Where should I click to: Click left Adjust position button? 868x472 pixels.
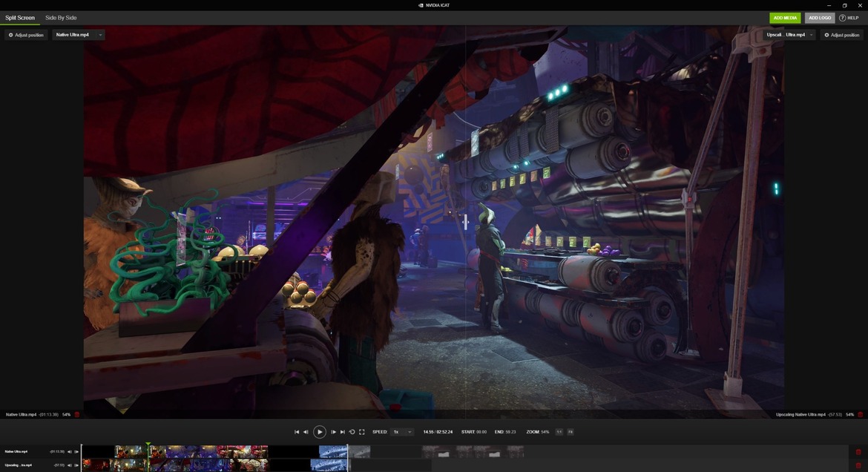(x=26, y=35)
